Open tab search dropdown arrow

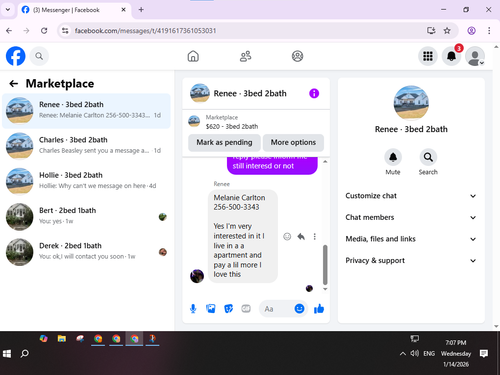point(8,10)
